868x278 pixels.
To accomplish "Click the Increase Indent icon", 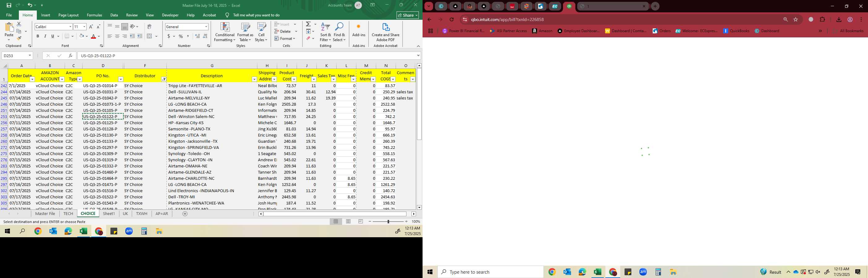I will click(140, 36).
